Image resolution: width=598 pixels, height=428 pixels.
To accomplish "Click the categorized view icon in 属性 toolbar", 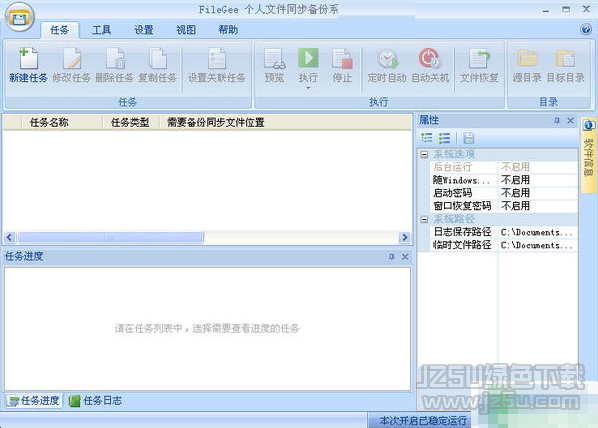I will [427, 138].
